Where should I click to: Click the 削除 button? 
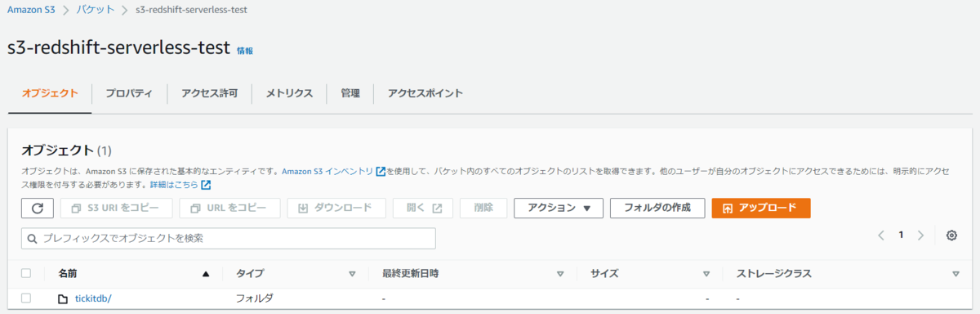click(483, 208)
